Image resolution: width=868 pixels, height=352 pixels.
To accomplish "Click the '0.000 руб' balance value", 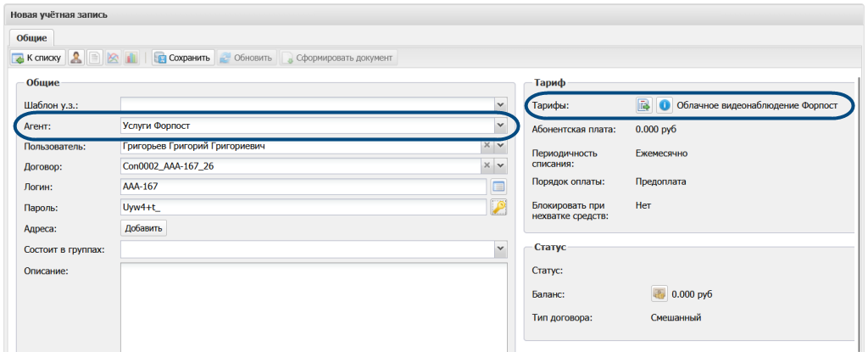I will (x=692, y=294).
